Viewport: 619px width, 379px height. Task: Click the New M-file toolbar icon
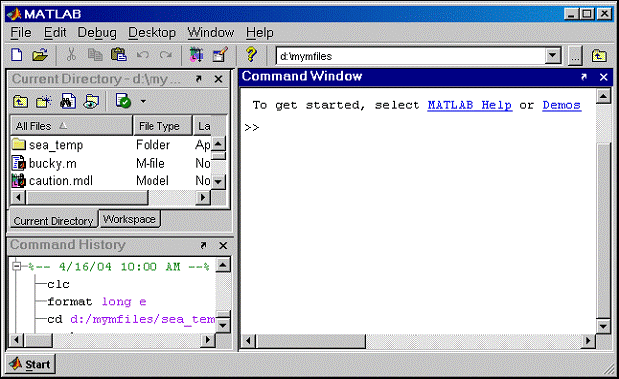tap(17, 55)
